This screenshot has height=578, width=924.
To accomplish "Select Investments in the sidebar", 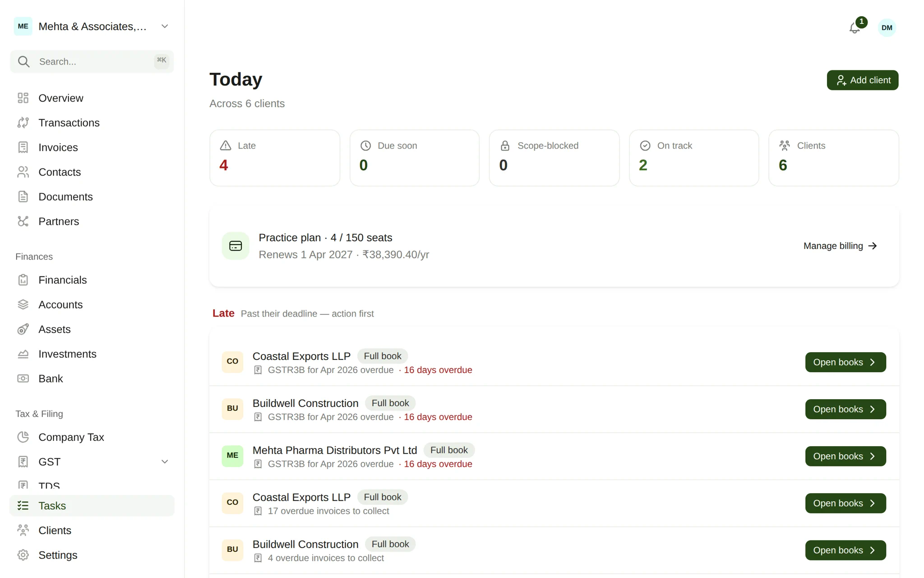I will point(92,354).
